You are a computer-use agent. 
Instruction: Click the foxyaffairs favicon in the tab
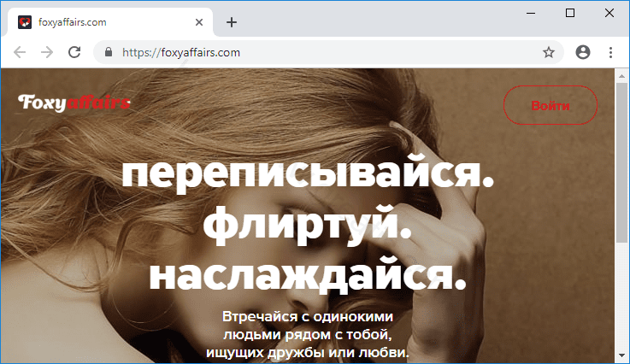point(25,22)
